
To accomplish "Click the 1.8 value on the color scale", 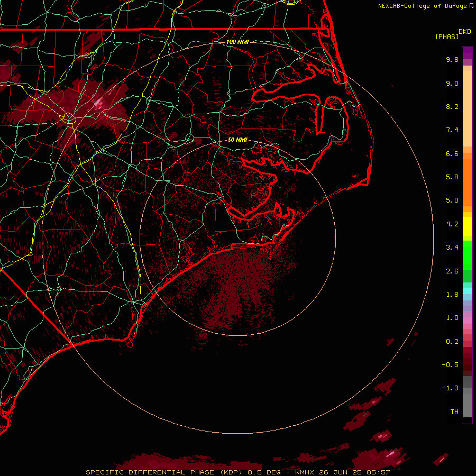I will click(x=452, y=295).
